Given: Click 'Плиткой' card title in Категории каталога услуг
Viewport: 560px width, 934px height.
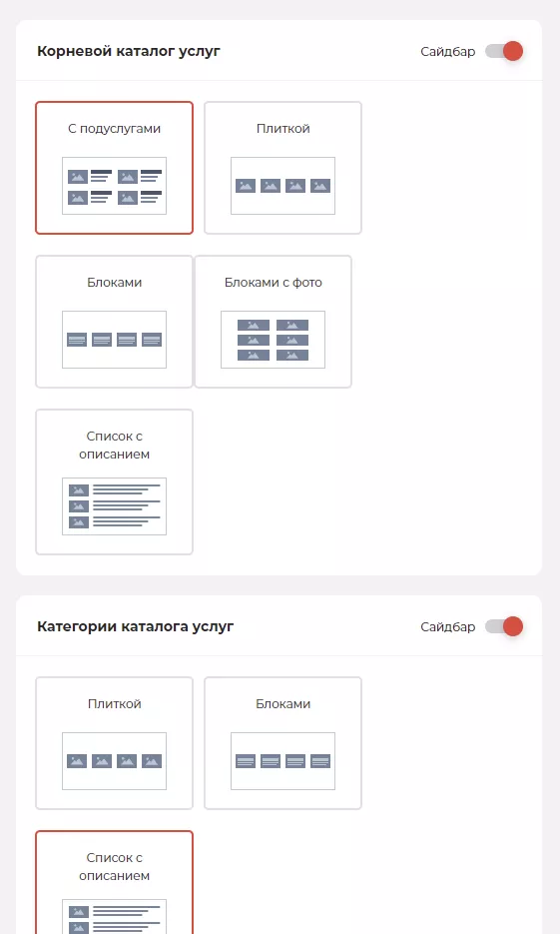Looking at the screenshot, I should [114, 704].
